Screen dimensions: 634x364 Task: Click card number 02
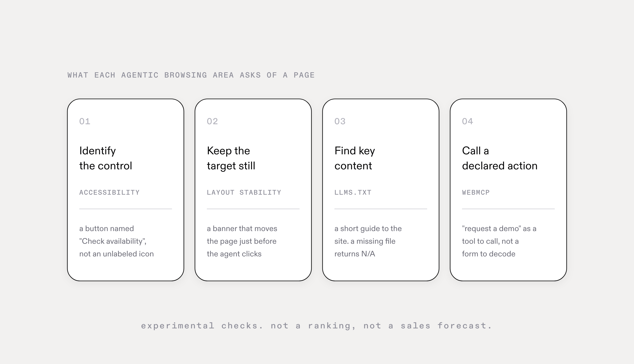[x=212, y=121]
